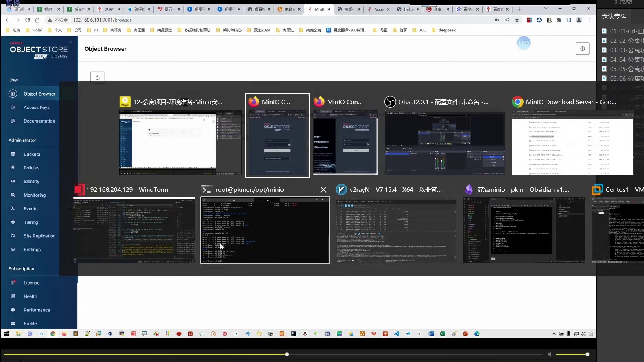This screenshot has width=644, height=362.
Task: Expand the browser tab search dropdown
Action: [545, 9]
